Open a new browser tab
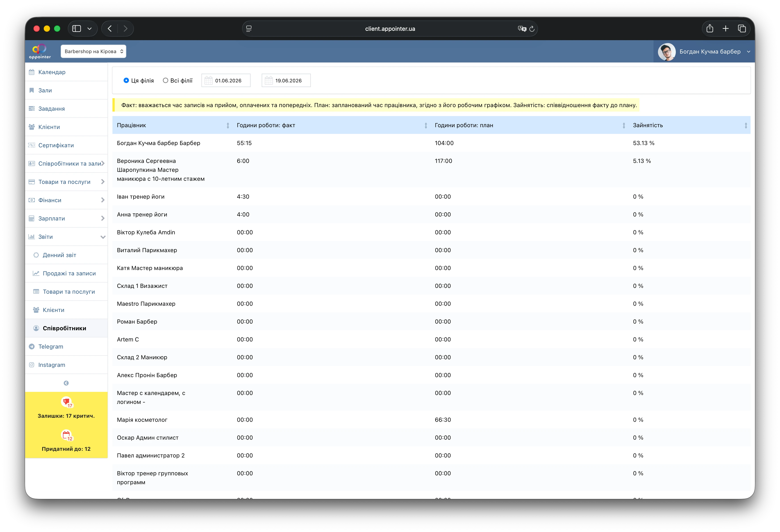Image resolution: width=780 pixels, height=532 pixels. (x=726, y=29)
